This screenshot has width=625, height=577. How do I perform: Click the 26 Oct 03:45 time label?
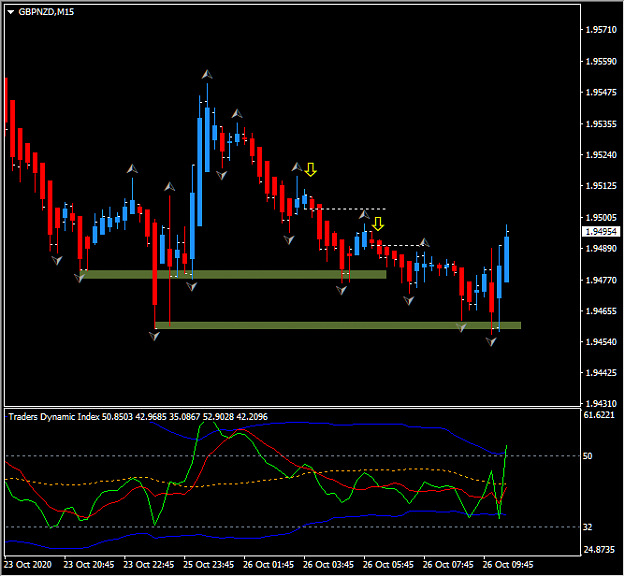click(x=328, y=565)
